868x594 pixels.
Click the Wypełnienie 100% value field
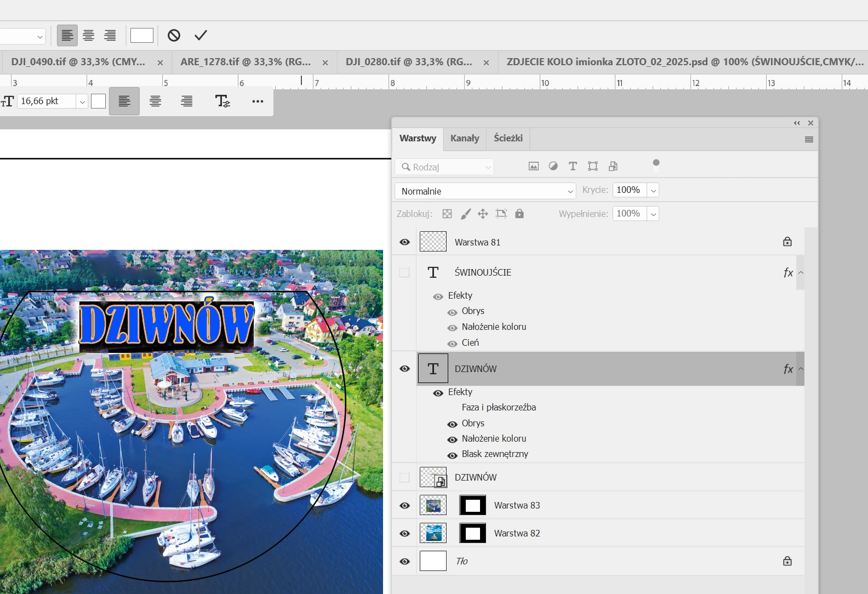point(630,214)
